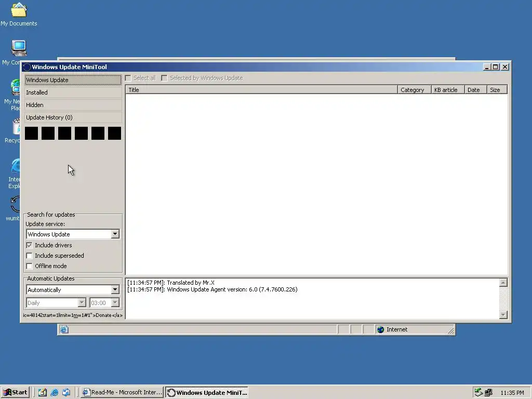532x399 pixels.
Task: Enable Include superseded
Action: [x=30, y=256]
